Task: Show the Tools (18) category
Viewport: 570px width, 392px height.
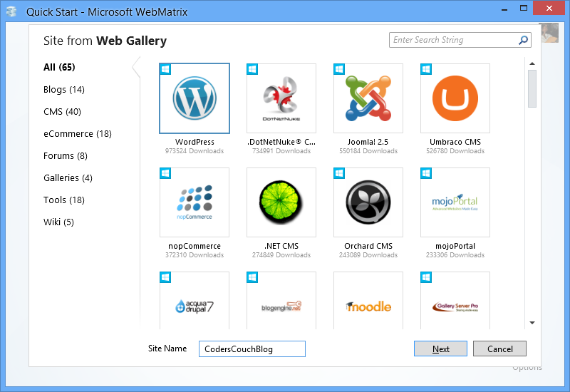Action: [x=64, y=200]
